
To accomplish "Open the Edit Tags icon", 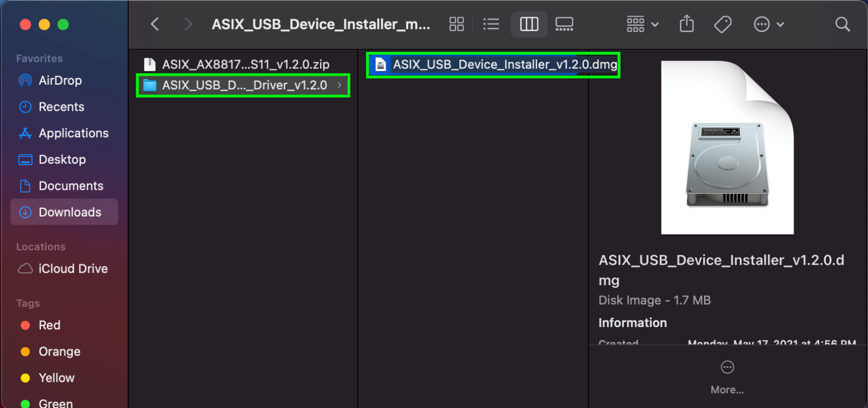I will (x=723, y=24).
